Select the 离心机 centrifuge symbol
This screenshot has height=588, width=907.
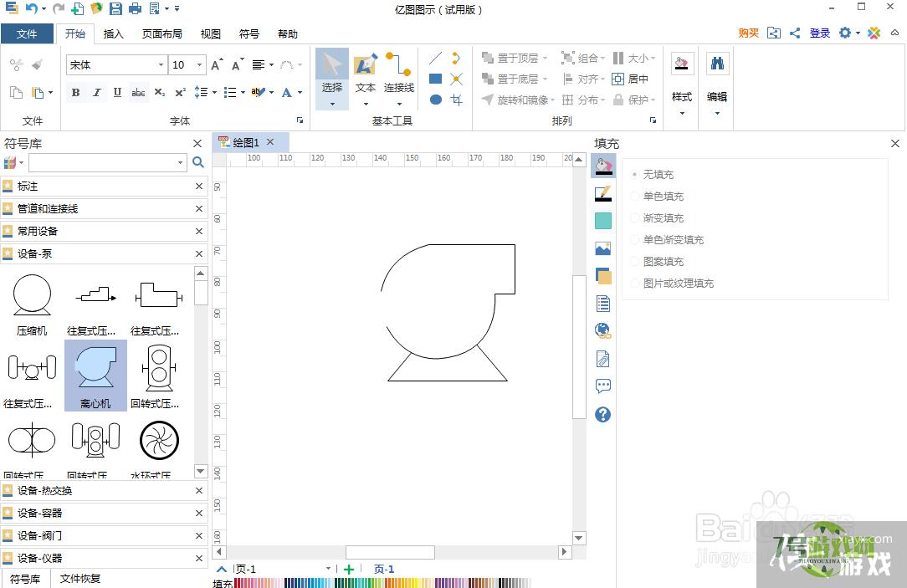tap(95, 375)
